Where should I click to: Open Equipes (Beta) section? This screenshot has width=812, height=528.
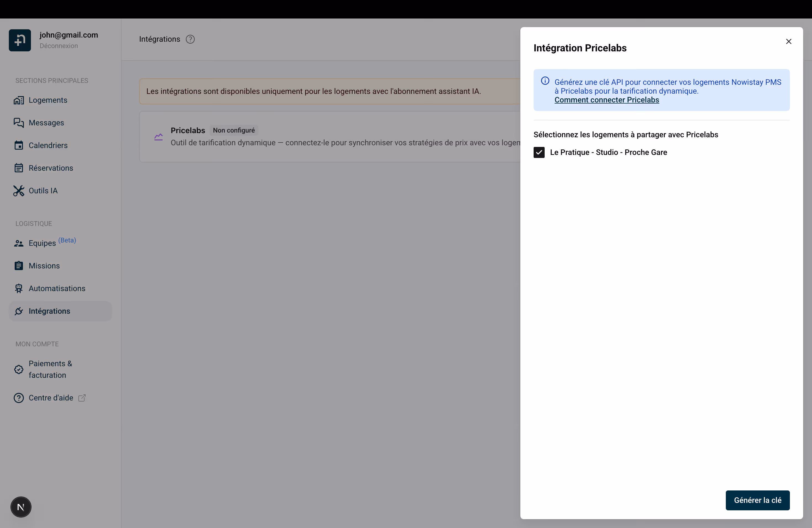click(42, 243)
